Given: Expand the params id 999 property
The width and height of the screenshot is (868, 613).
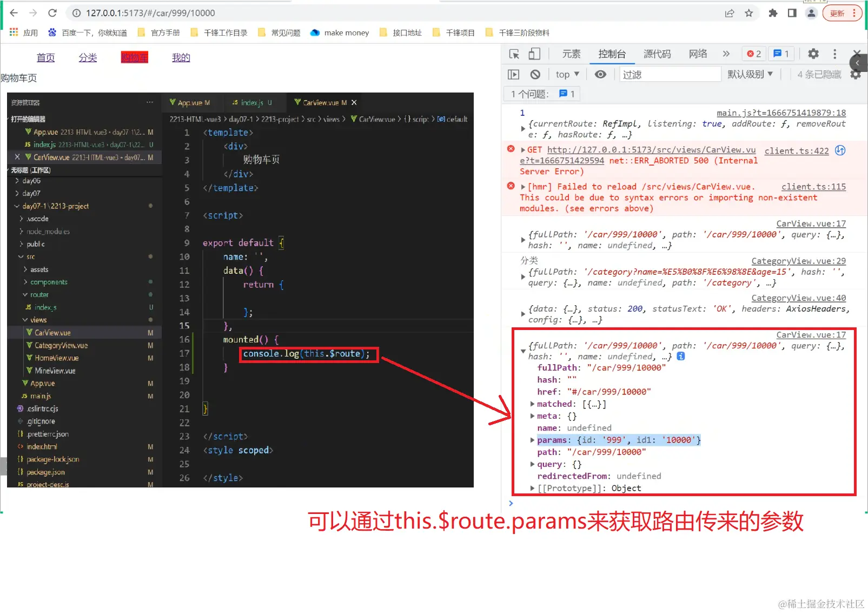Looking at the screenshot, I should [x=532, y=440].
